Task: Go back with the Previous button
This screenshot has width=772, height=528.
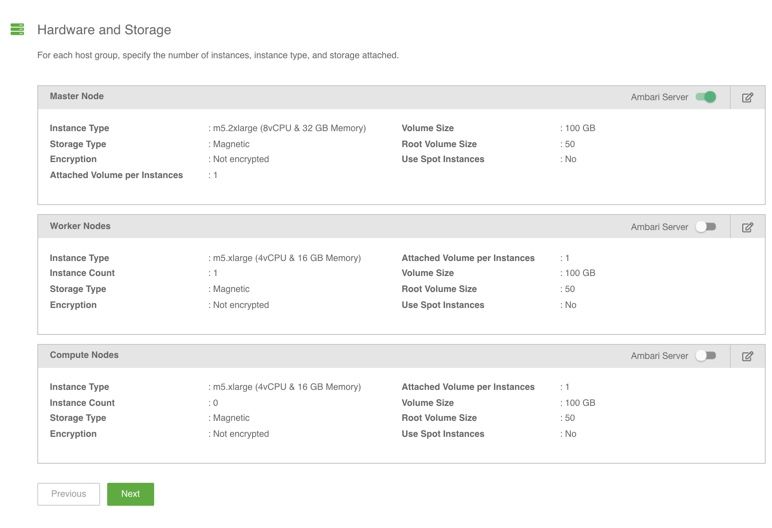Action: pos(68,494)
